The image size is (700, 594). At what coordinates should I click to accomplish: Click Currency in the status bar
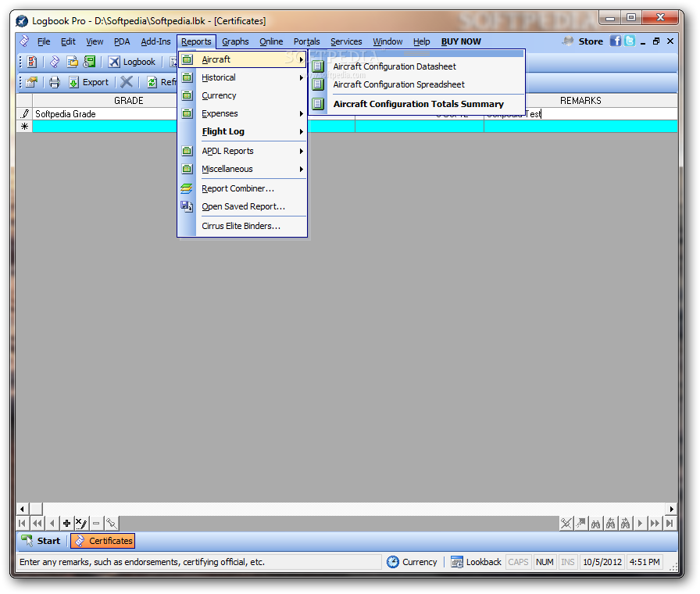(412, 562)
